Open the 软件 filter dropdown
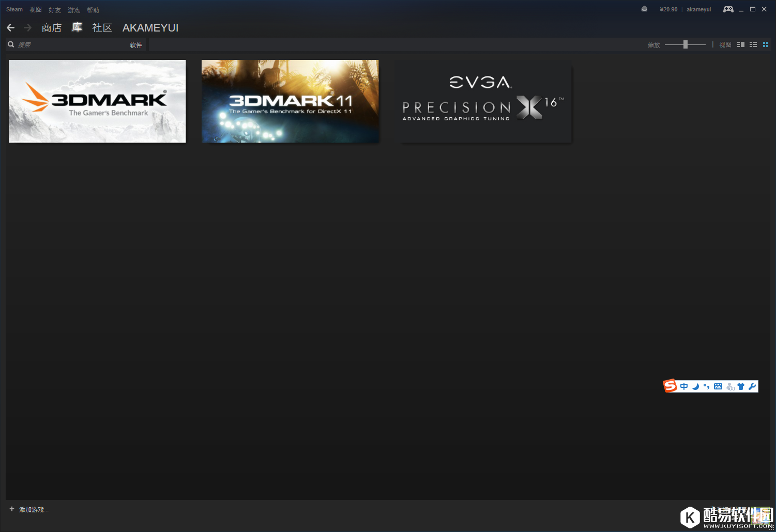This screenshot has width=776, height=532. pos(136,44)
